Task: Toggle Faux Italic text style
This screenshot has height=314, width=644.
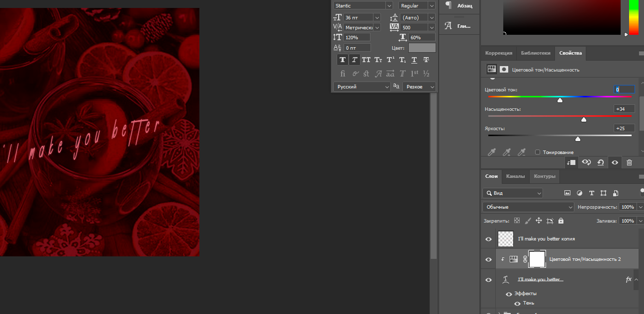Action: click(x=354, y=60)
